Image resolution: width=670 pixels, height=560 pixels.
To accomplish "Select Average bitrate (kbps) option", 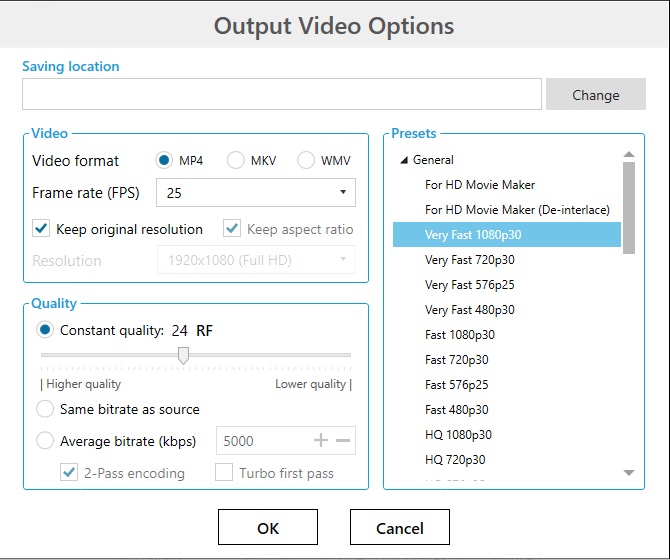I will pyautogui.click(x=45, y=441).
